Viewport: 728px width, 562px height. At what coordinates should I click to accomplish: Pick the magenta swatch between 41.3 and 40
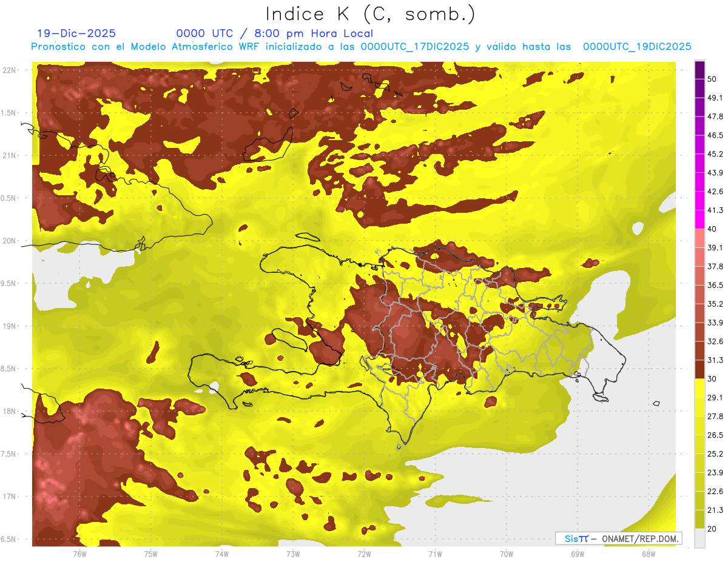[x=700, y=219]
